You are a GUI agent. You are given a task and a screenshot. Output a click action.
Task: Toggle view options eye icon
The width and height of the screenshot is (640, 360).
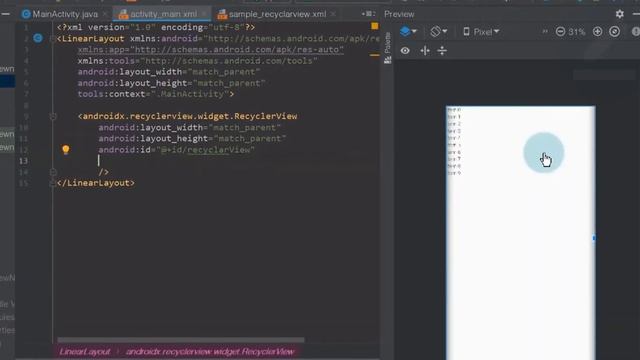coord(405,51)
